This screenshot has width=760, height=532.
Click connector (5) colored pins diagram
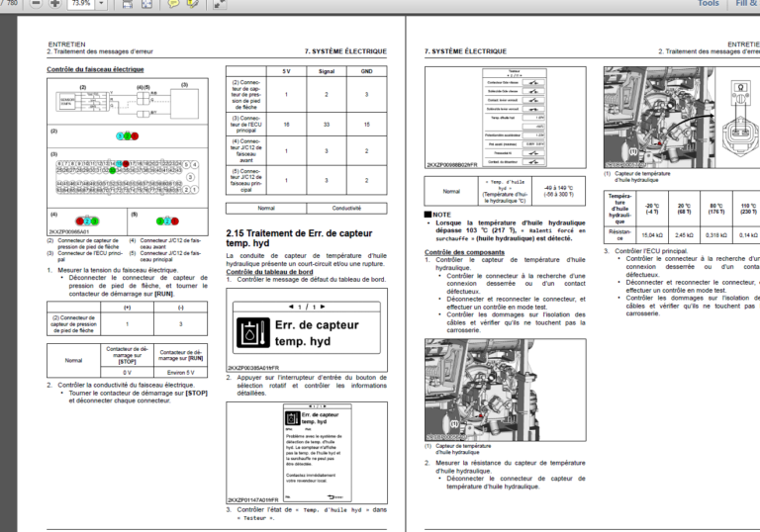click(x=167, y=222)
